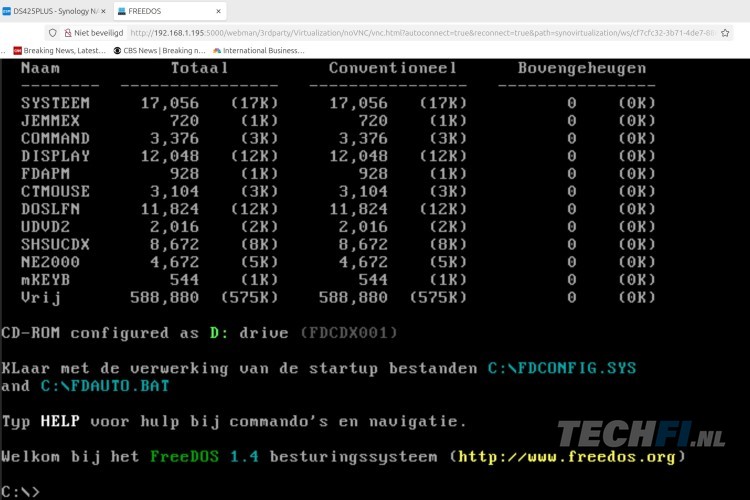Click the 'Vrij' row name
The width and height of the screenshot is (750, 500).
pos(41,298)
